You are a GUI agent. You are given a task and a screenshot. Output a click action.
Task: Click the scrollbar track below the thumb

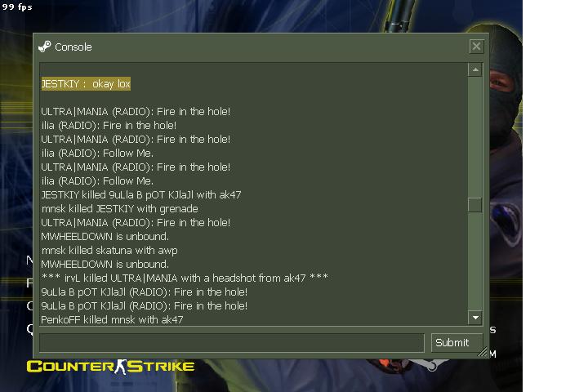coord(475,261)
